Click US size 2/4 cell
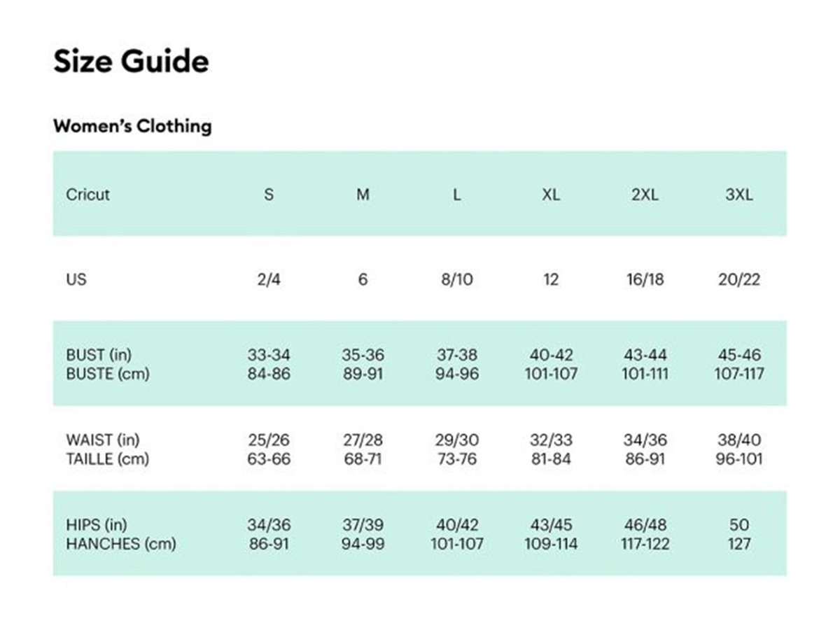Image resolution: width=840 pixels, height=630 pixels. point(269,280)
